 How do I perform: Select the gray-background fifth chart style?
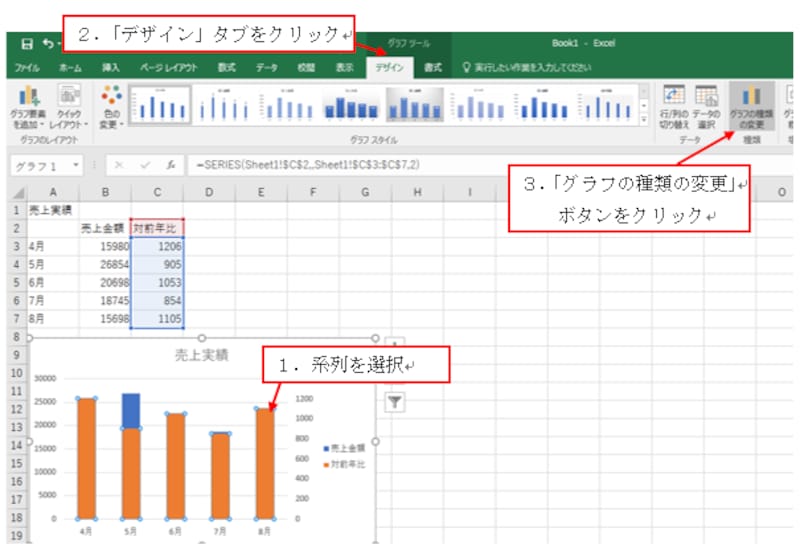click(414, 105)
